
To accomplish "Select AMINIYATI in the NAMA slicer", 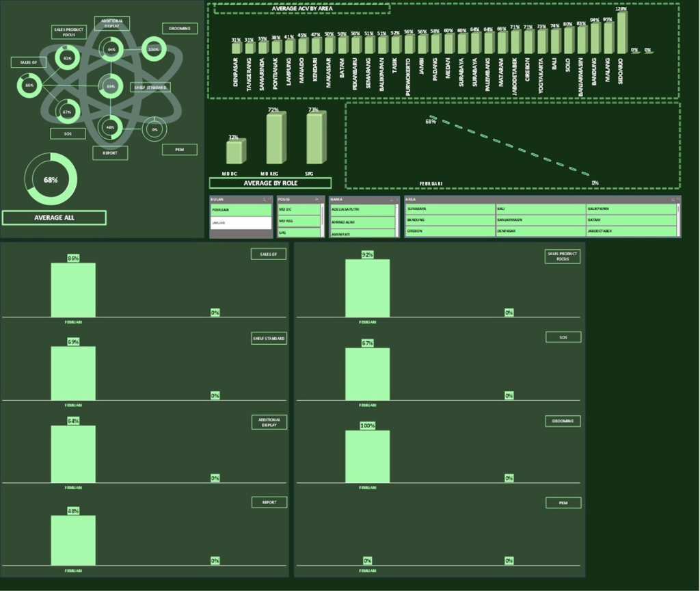I will pyautogui.click(x=362, y=233).
